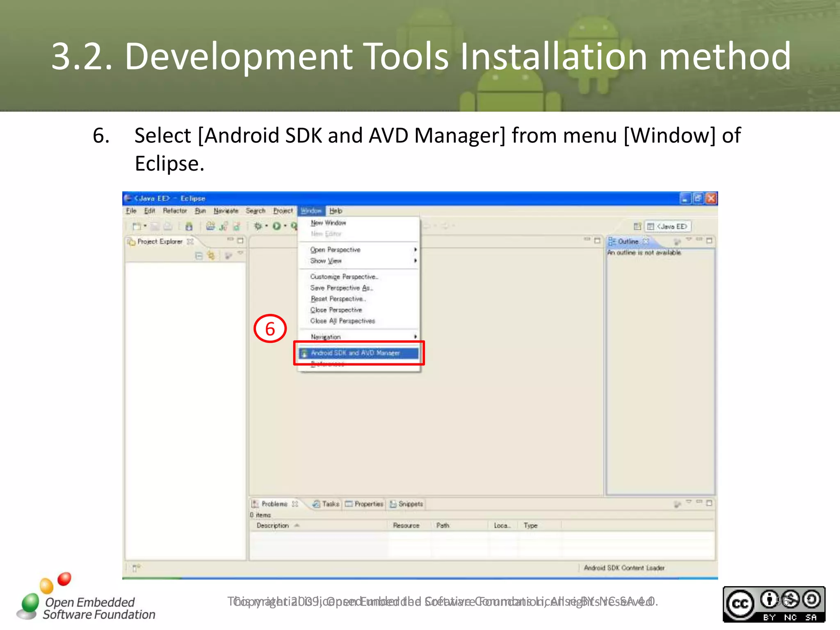This screenshot has height=630, width=840.
Task: Maximize the Outline panel
Action: pos(709,240)
